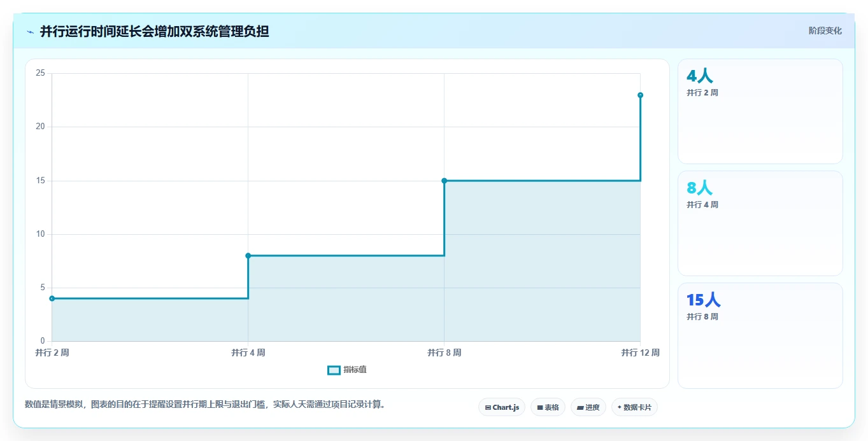Image resolution: width=868 pixels, height=441 pixels.
Task: Click the 阶段变化 label in header
Action: 825,31
